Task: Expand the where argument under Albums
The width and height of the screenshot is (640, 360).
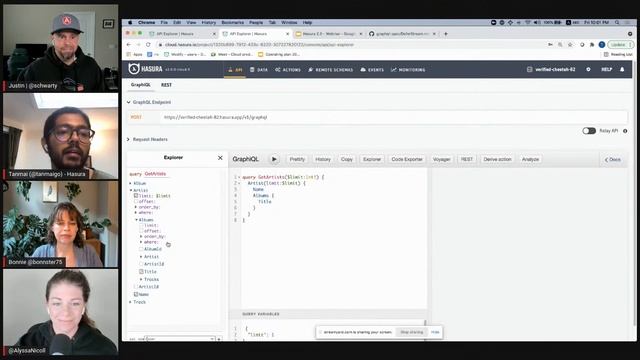Action: [141, 242]
